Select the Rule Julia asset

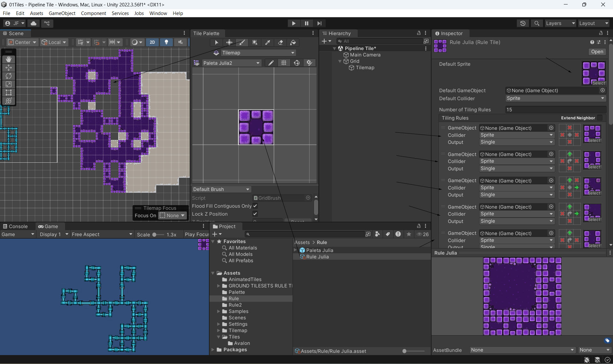(317, 257)
